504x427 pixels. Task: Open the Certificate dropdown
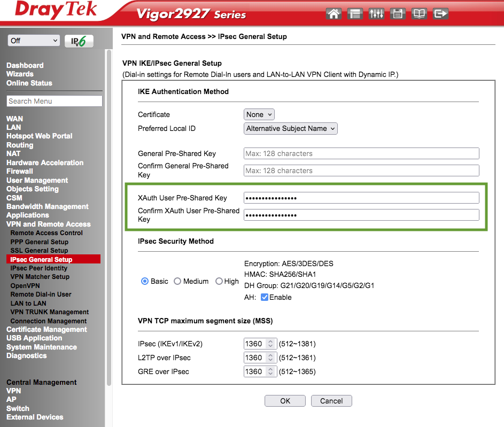259,114
